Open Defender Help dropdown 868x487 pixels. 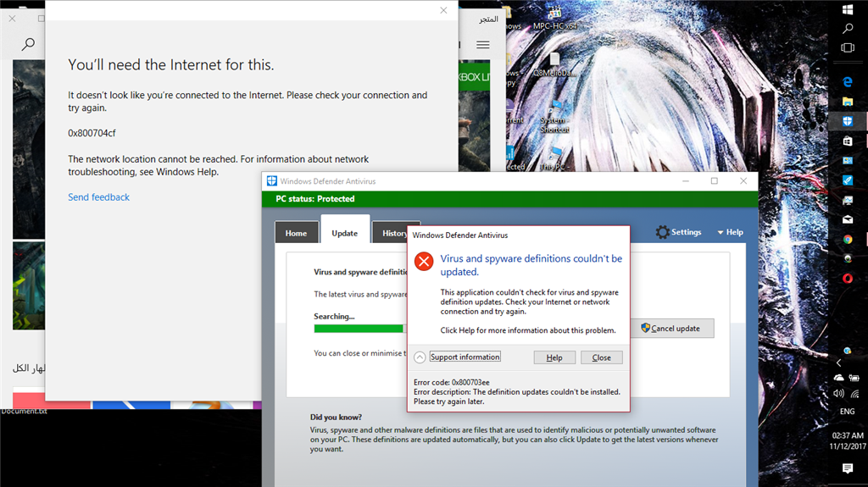tap(730, 232)
